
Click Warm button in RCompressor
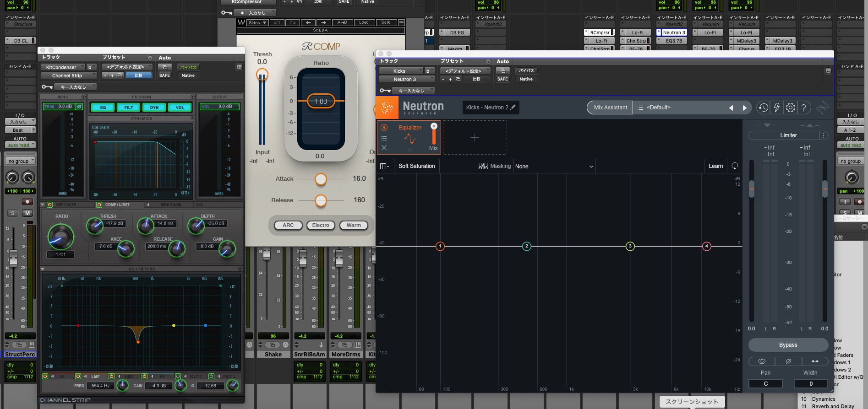pos(354,225)
